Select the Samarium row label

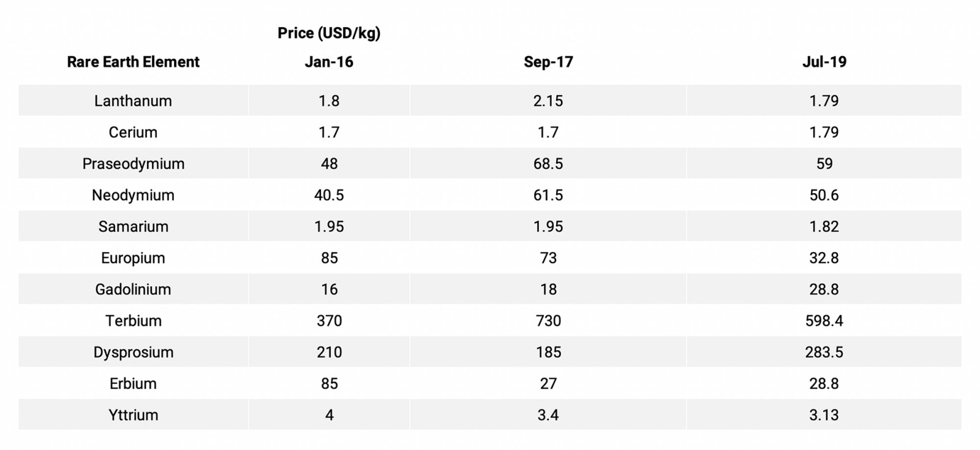[x=133, y=226]
